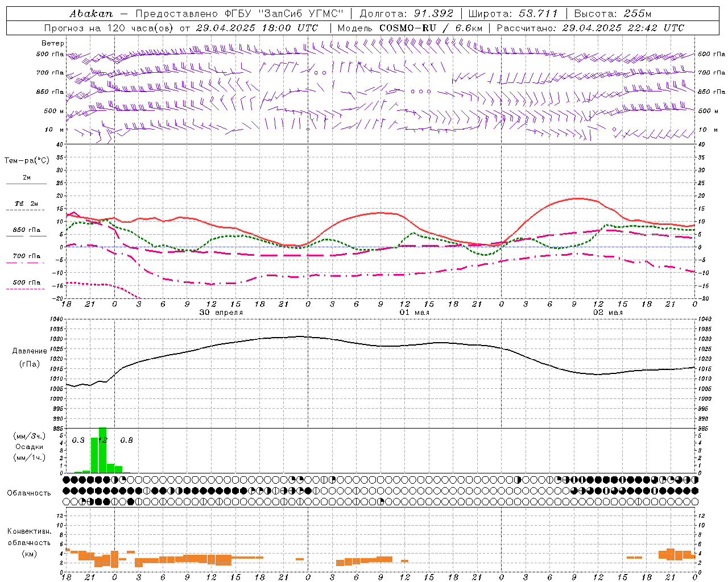Select the 10 м wind level label on left
This screenshot has width=728, height=582.
click(x=55, y=130)
